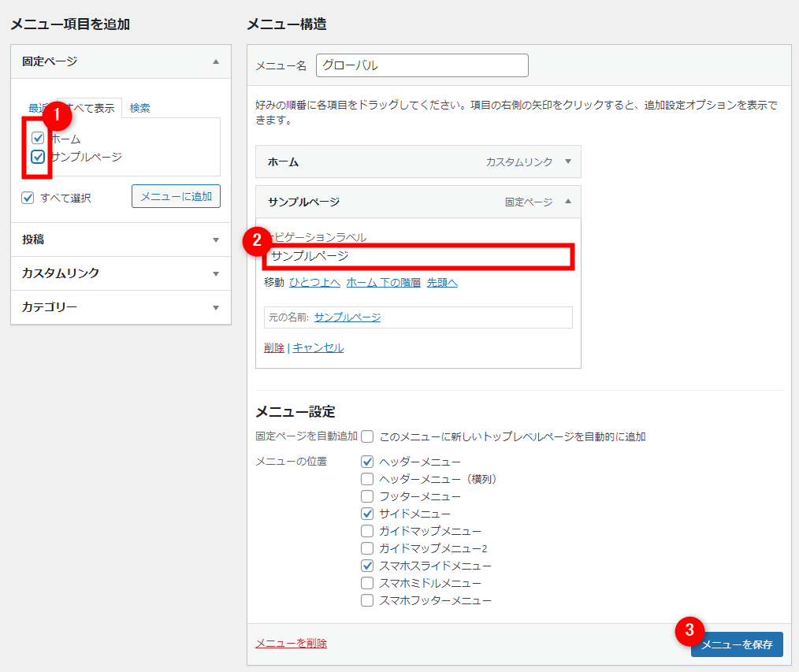
Task: Collapse the 固定ページ panel arrow
Action: click(215, 61)
